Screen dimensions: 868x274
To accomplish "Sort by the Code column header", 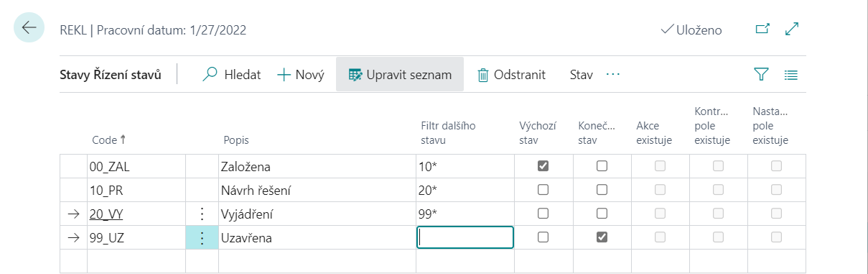I will 108,140.
